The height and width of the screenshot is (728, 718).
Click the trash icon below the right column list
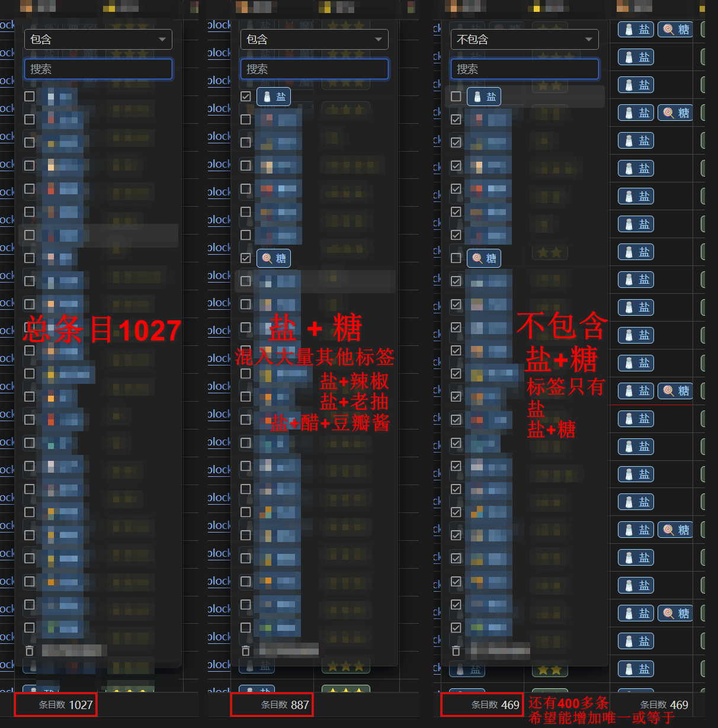pyautogui.click(x=456, y=650)
